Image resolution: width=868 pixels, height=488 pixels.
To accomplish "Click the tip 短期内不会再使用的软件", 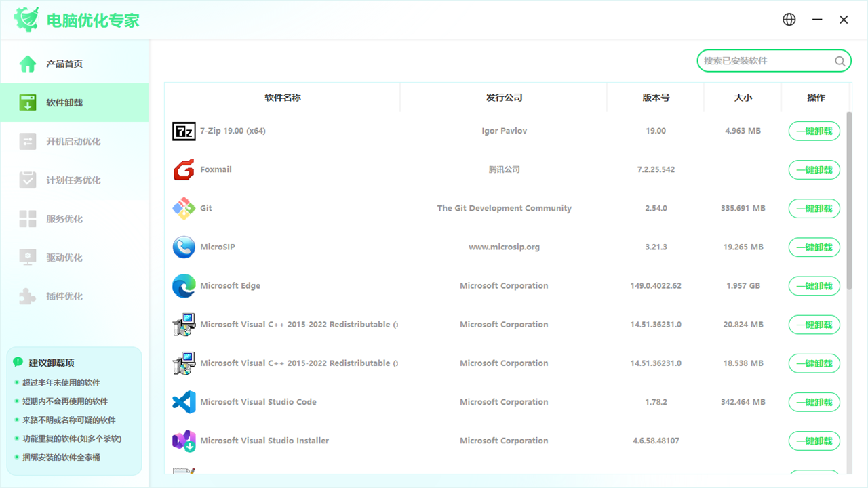I will pyautogui.click(x=65, y=401).
